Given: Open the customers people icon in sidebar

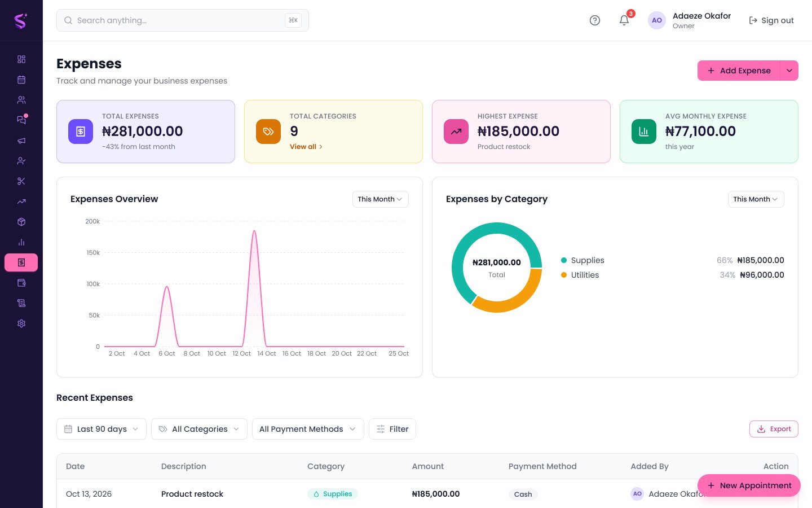Looking at the screenshot, I should click(21, 100).
